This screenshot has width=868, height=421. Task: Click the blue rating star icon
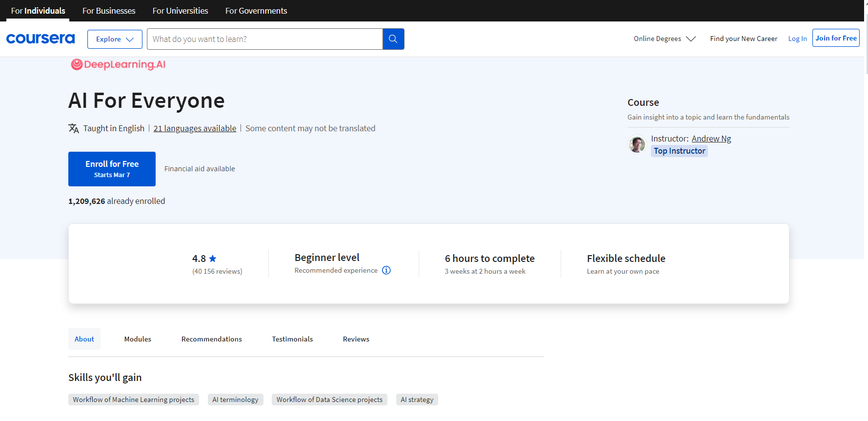click(213, 259)
